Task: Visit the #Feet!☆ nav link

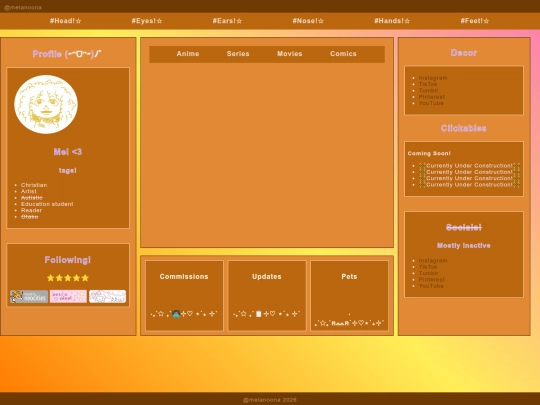Action: coord(475,21)
